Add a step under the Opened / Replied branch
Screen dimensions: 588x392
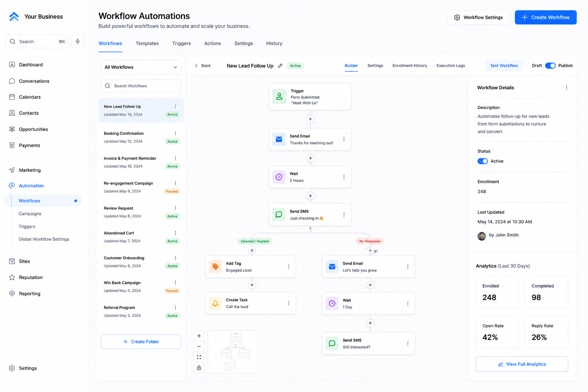click(x=252, y=251)
